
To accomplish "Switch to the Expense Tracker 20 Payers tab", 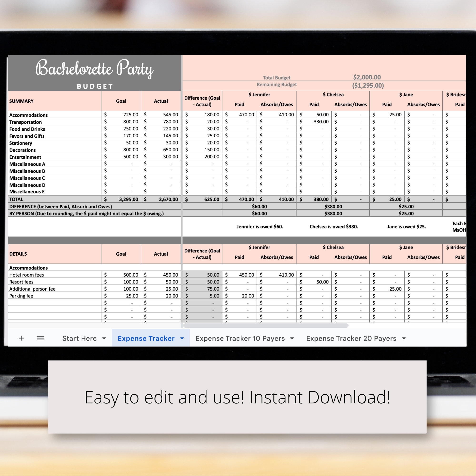I will (351, 338).
